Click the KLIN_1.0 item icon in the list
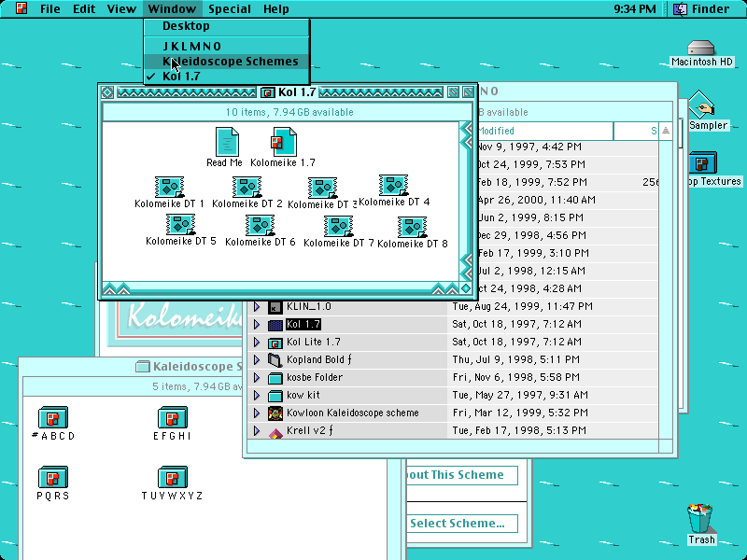Screen dimensions: 747x560 (x=275, y=307)
